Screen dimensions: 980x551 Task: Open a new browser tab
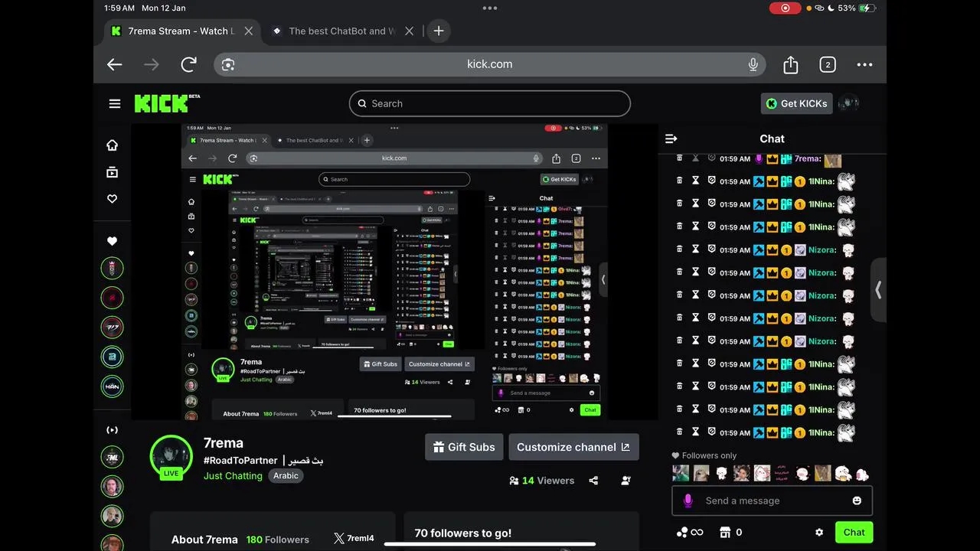439,31
